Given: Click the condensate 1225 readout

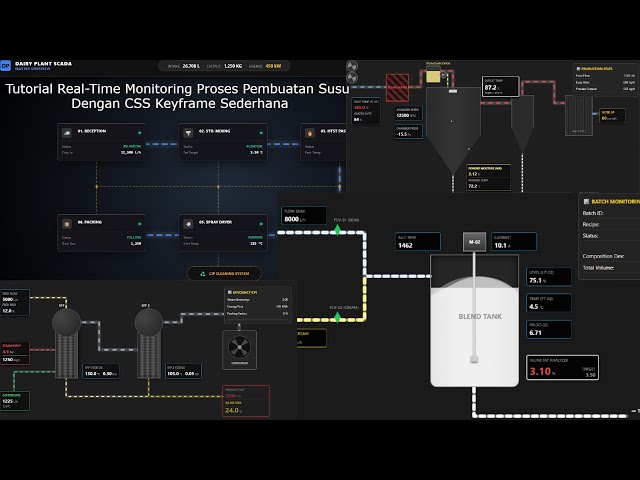Looking at the screenshot, I should (x=15, y=401).
